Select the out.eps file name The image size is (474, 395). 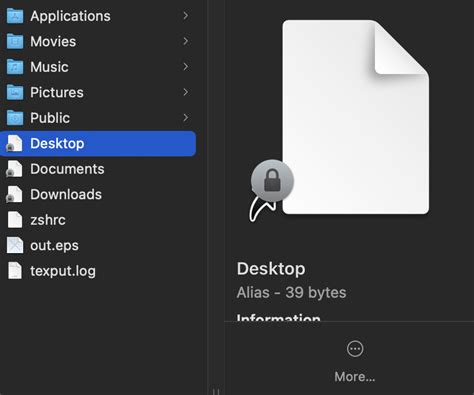tap(54, 246)
